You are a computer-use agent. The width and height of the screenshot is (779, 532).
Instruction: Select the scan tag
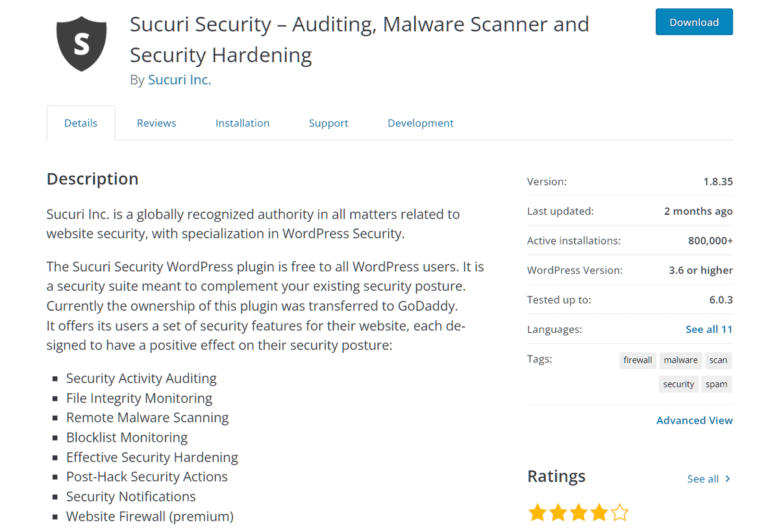pos(718,360)
